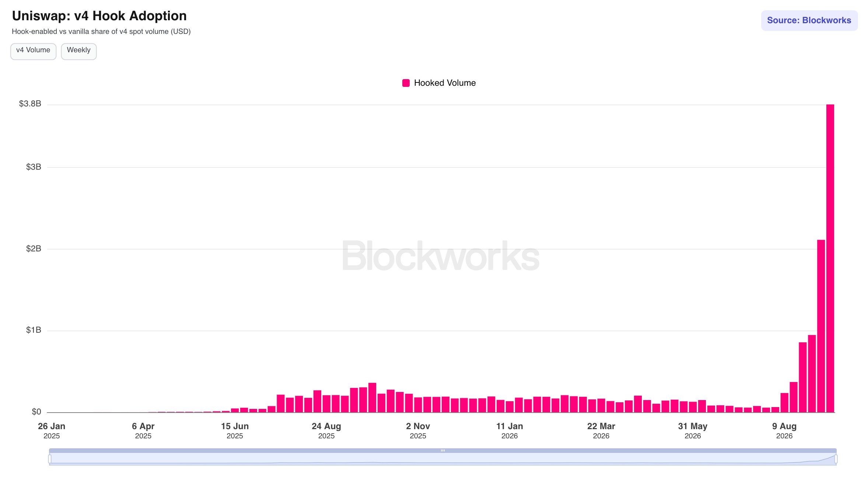Click the 24 Aug 2025 axis label
The height and width of the screenshot is (477, 868).
pos(326,431)
